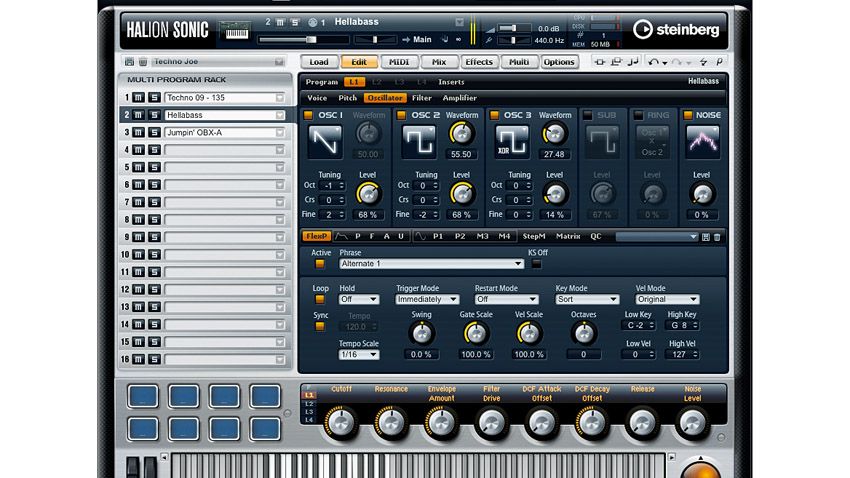Image resolution: width=850 pixels, height=478 pixels.
Task: Click the master volume slider at 0.0 dB
Action: (514, 28)
